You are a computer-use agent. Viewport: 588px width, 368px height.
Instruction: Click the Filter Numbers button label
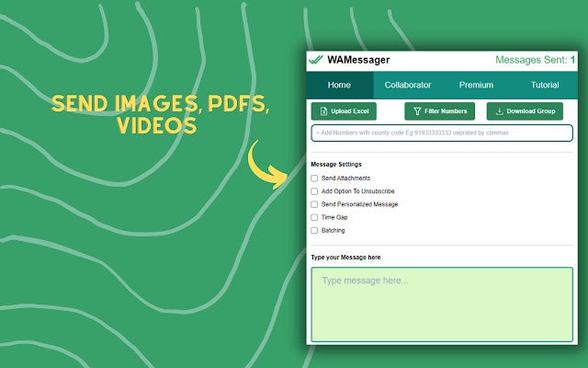446,111
